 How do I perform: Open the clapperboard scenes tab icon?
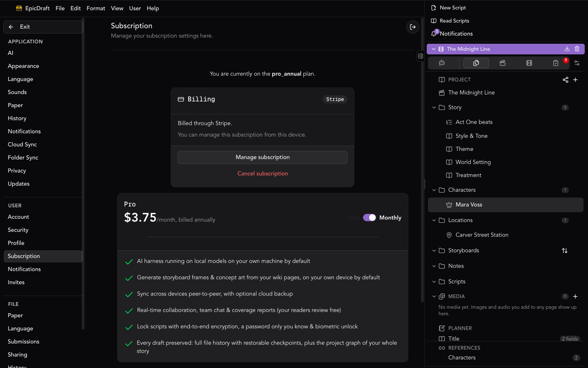pyautogui.click(x=503, y=63)
